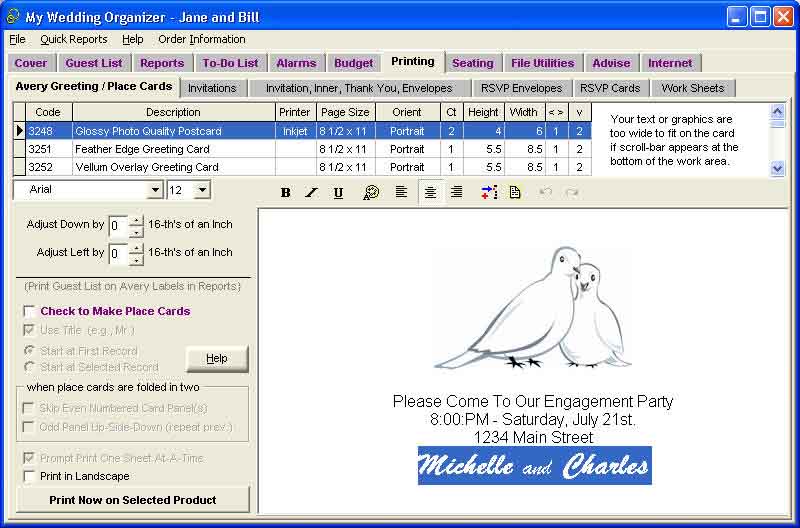Screen dimensions: 800x528
Task: Select Start at First Record option
Action: pos(29,350)
